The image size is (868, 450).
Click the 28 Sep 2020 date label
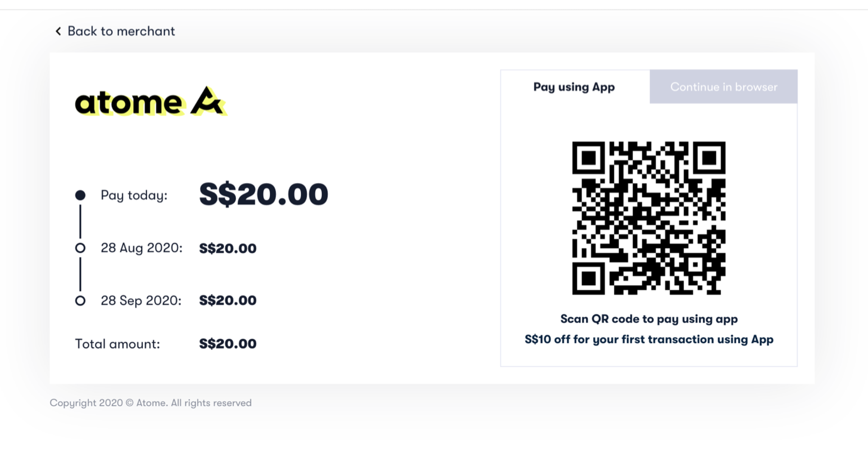[x=141, y=301]
